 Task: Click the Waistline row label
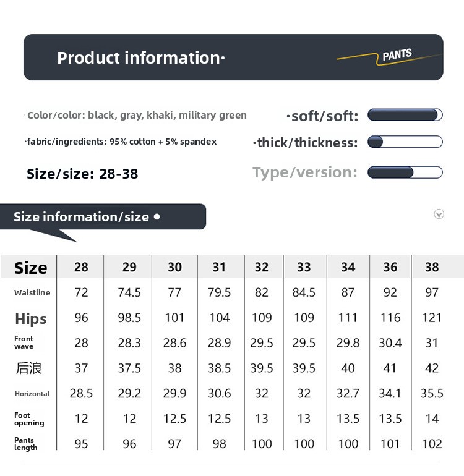pyautogui.click(x=32, y=292)
